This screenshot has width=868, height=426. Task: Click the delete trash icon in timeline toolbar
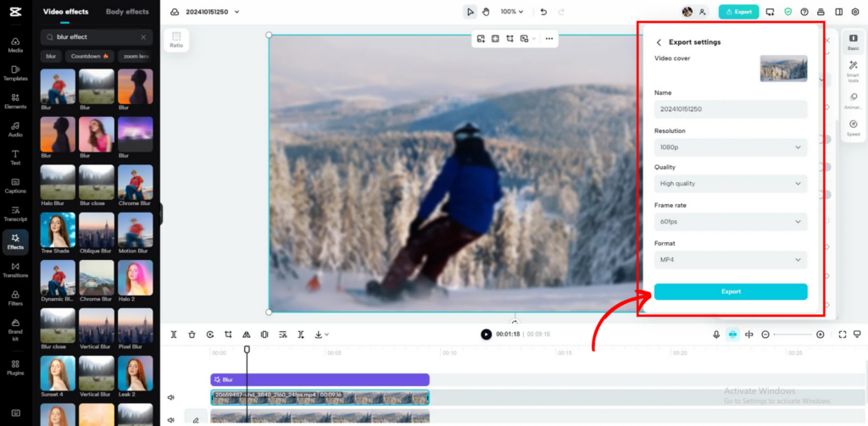click(192, 335)
